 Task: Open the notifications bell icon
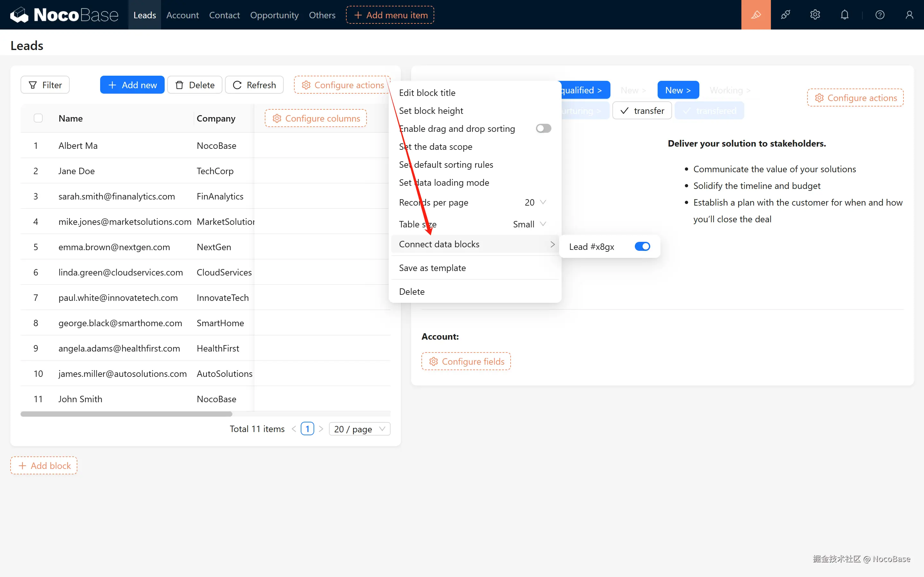point(845,15)
